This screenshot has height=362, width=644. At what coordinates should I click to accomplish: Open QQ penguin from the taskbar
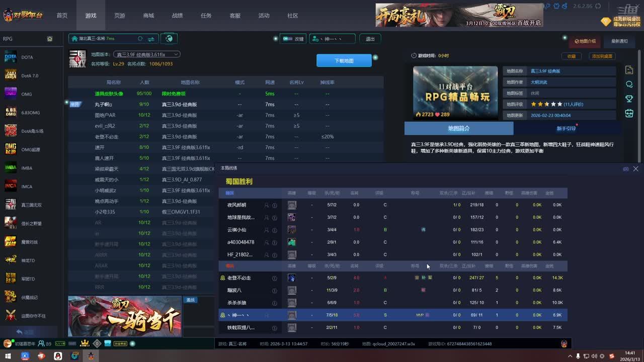coord(58,356)
